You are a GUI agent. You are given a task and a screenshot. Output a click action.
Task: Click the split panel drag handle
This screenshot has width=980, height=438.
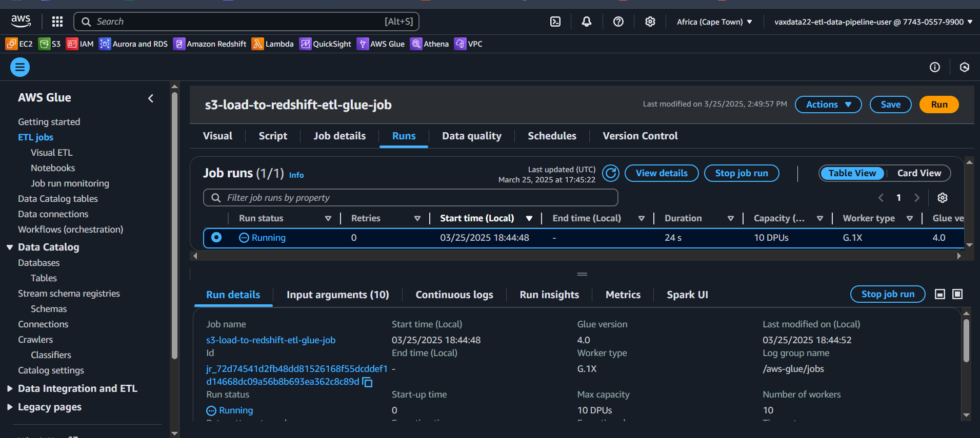(x=582, y=274)
